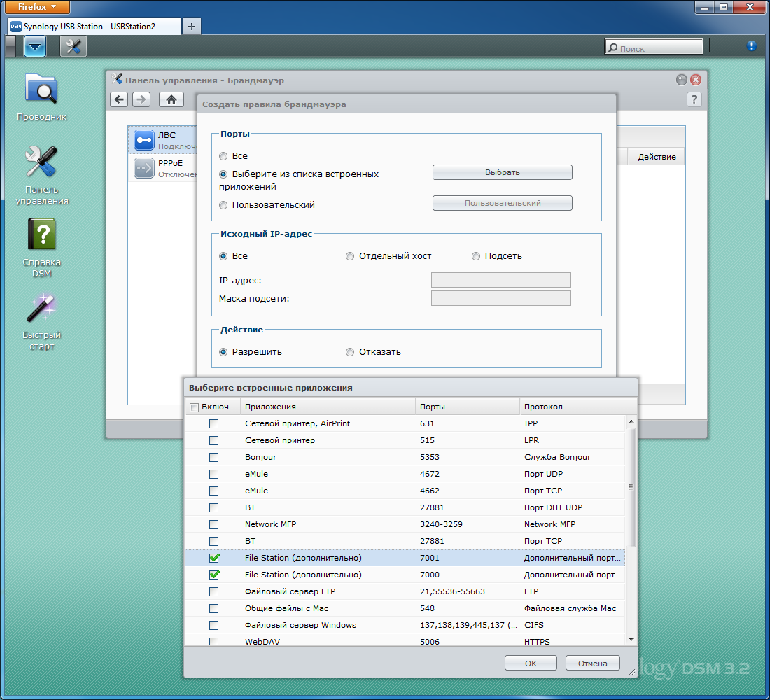Click the disabled Пользовательский button
Image resolution: width=770 pixels, height=700 pixels.
(502, 204)
